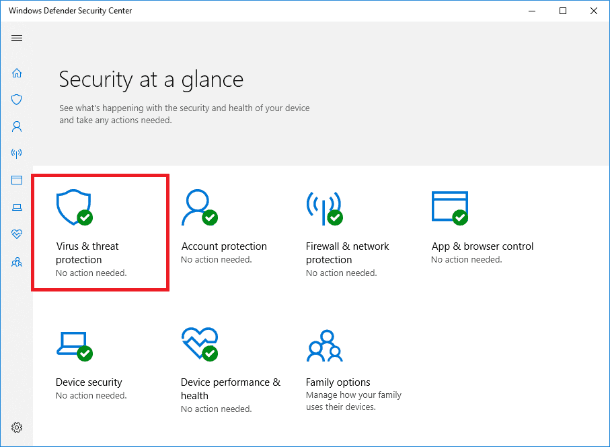This screenshot has height=447, width=610.
Task: Open the Virus & threat protection label
Action: click(x=87, y=253)
